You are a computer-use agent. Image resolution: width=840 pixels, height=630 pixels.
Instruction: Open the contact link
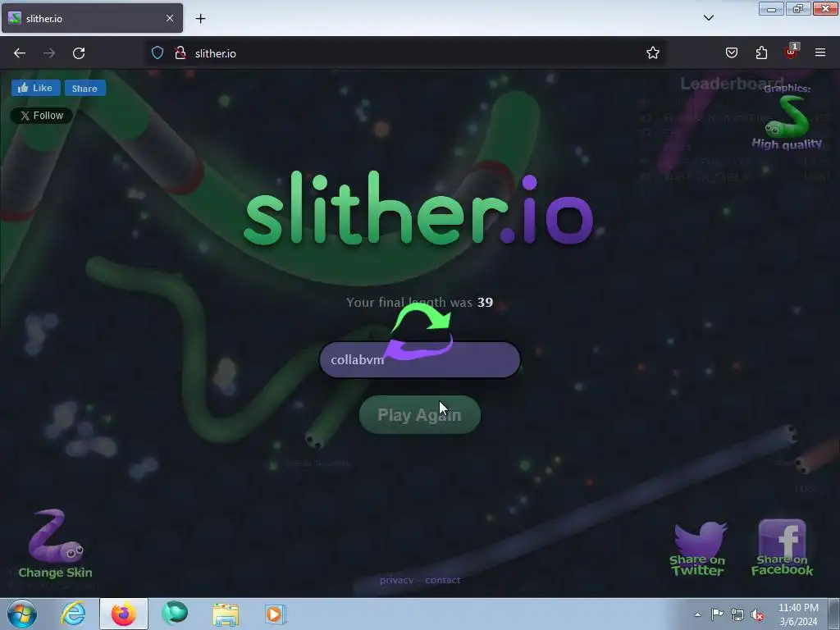[442, 580]
